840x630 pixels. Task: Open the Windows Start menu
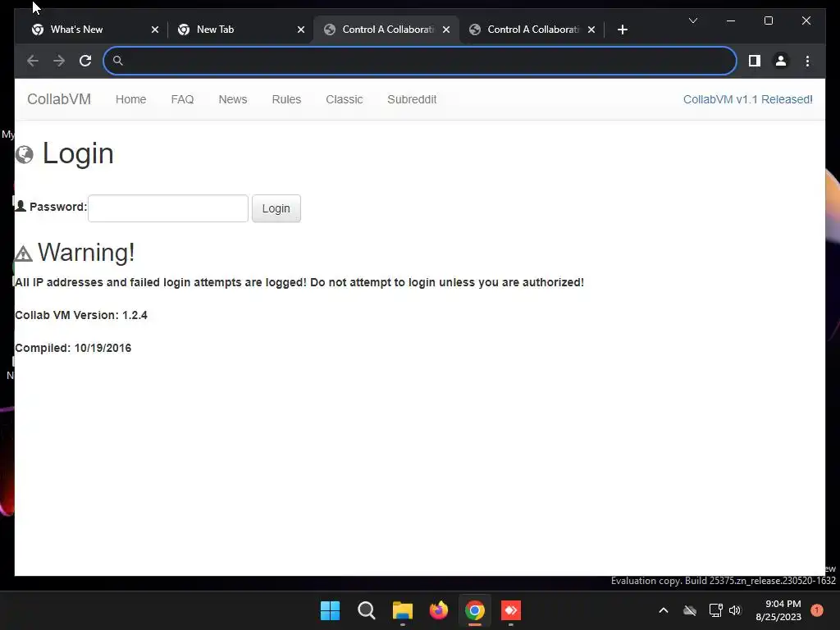pos(330,610)
